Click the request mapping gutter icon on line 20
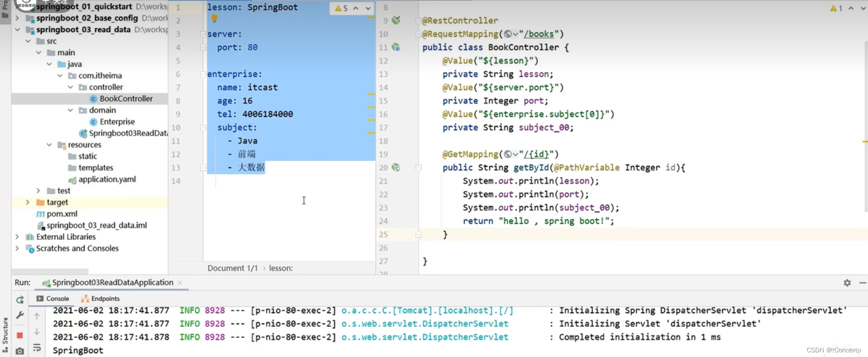The width and height of the screenshot is (868, 357). [396, 167]
